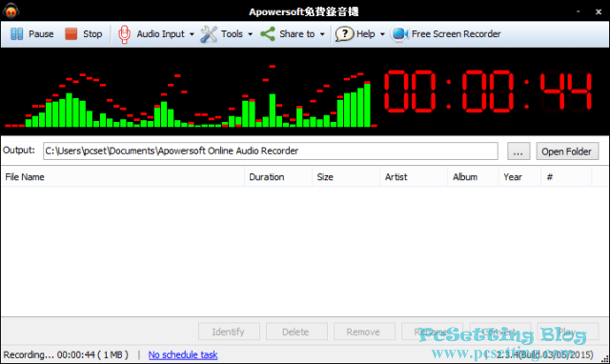This screenshot has width=610, height=364.
Task: Open the Tools menu label
Action: [232, 34]
